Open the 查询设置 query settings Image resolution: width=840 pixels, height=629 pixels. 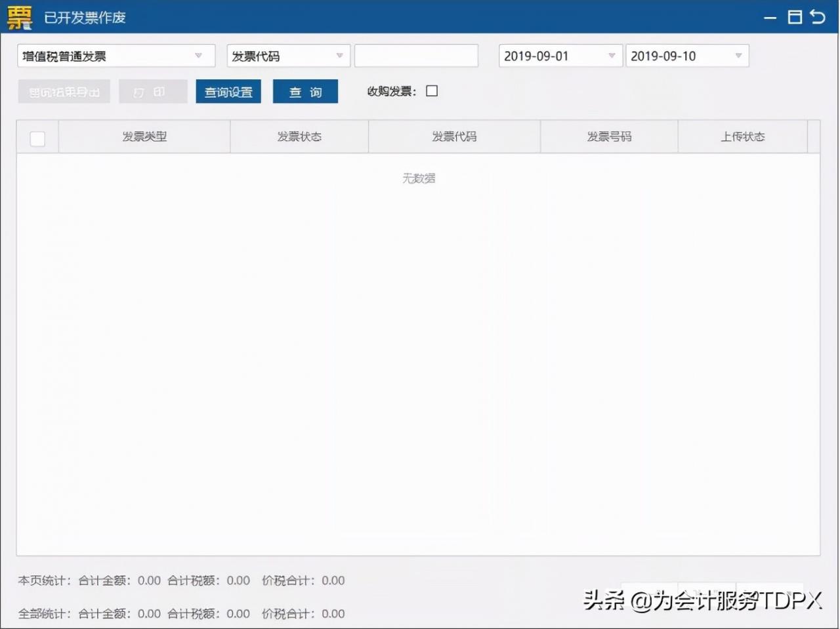coord(228,92)
